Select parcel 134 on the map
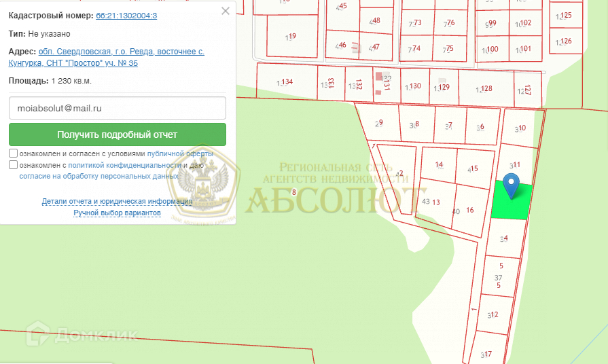 click(x=287, y=82)
